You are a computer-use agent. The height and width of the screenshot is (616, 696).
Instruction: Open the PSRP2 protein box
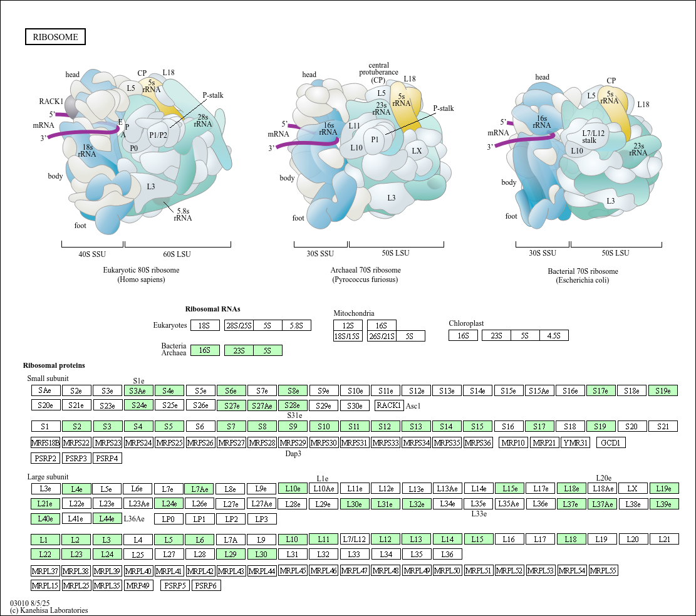tap(45, 458)
